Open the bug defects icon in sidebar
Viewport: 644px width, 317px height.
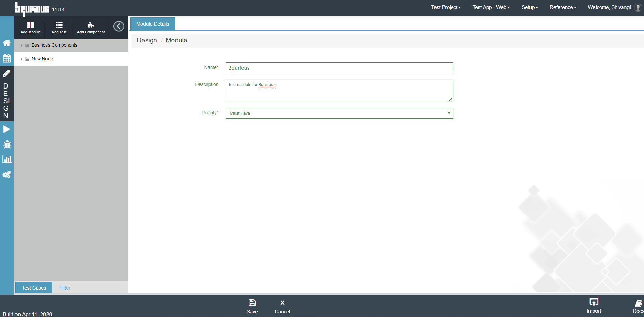pos(7,144)
